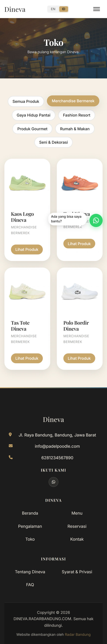Click the map pin address icon
Viewport: 107px width, 644px height.
[x=10, y=434]
